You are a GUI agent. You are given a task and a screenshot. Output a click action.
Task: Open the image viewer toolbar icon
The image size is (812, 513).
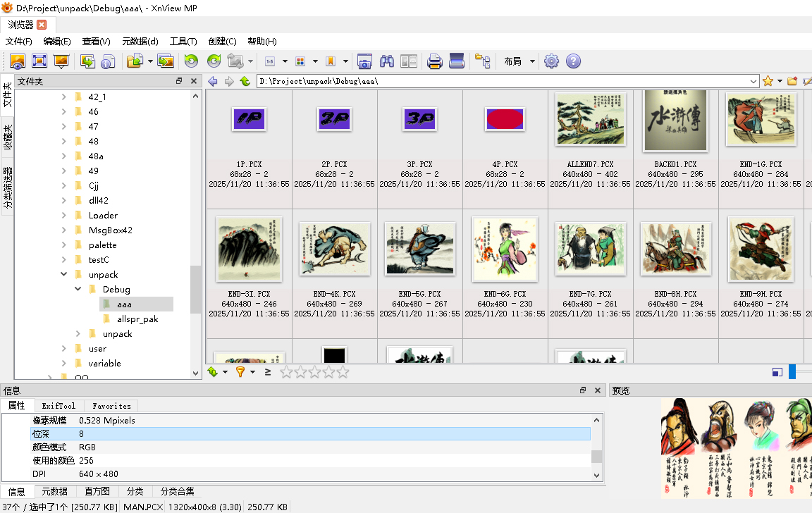click(17, 61)
